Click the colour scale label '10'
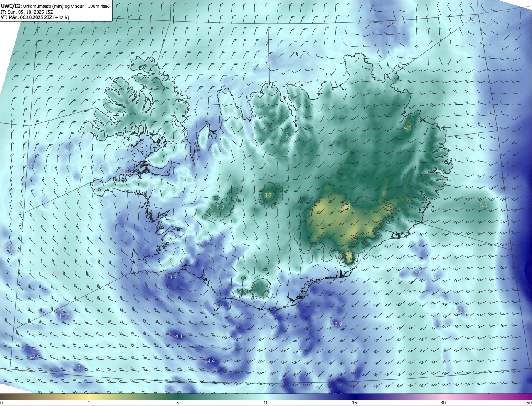The height and width of the screenshot is (406, 532). point(266,403)
